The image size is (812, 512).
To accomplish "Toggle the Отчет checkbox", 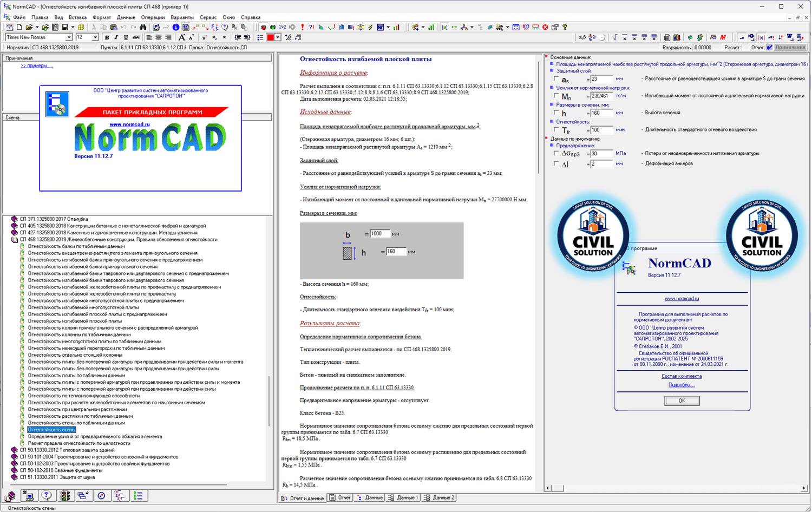I will [770, 48].
